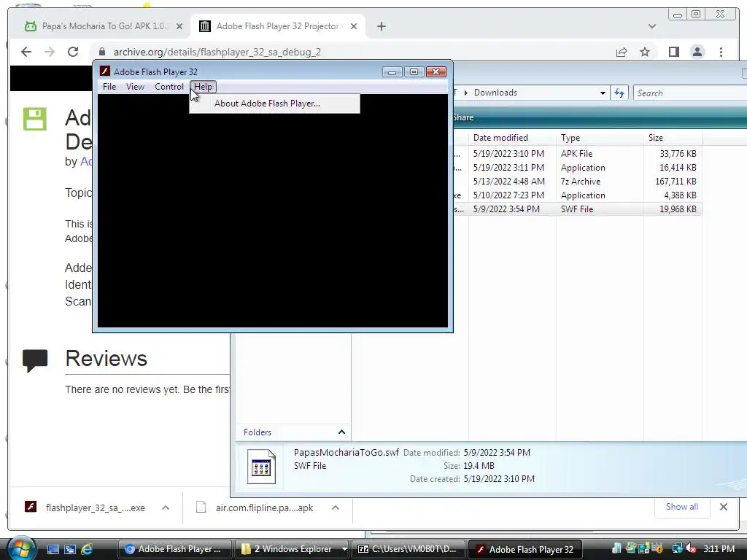The width and height of the screenshot is (747, 560).
Task: Click Show all downloads
Action: 682,507
